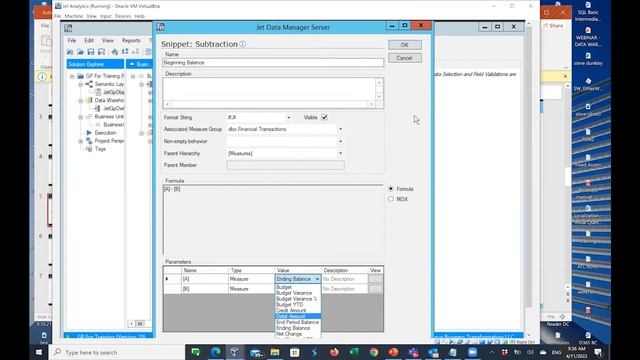Open Excel from taskbar
640x360 pixels.
point(354,352)
